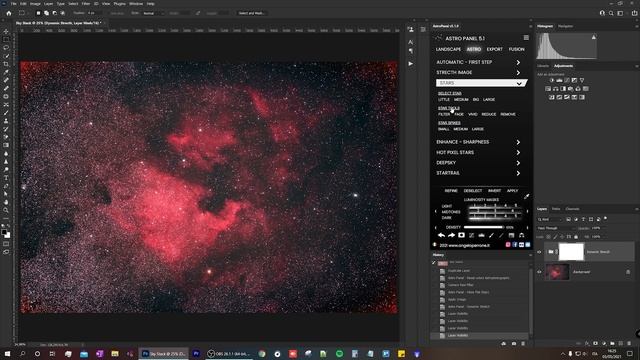The height and width of the screenshot is (360, 640).
Task: Open the layer blend mode Pass Through dropdown
Action: [x=556, y=228]
